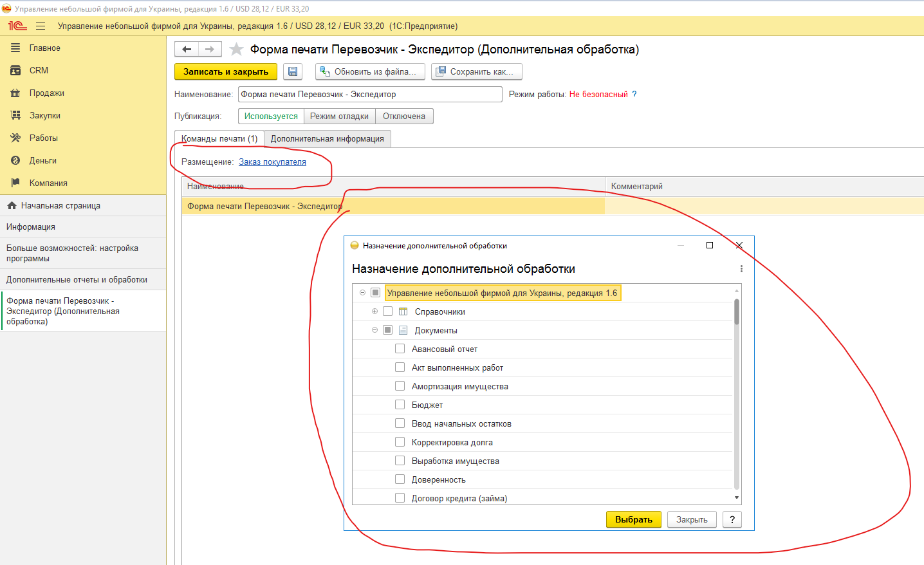Go back with the left arrow
Screen dimensions: 924x565
(x=187, y=49)
